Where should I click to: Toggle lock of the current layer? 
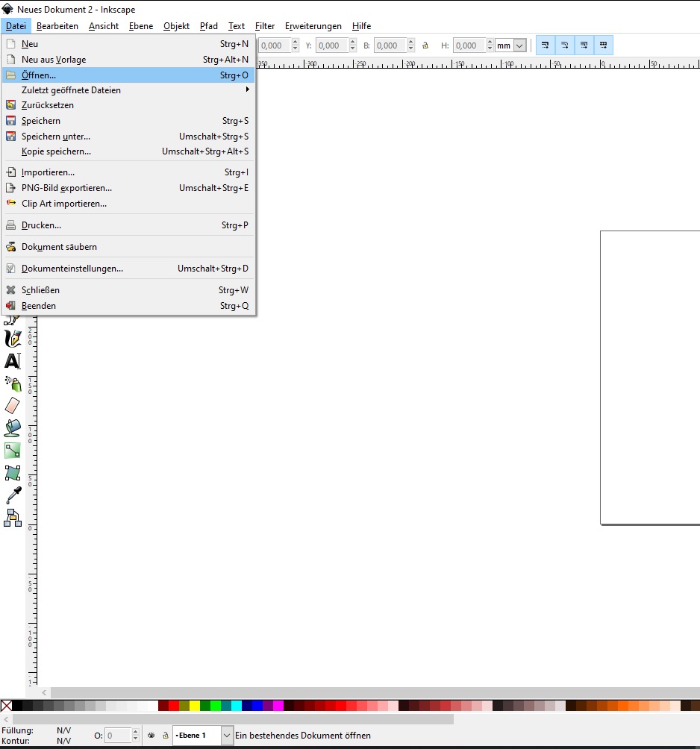[166, 735]
